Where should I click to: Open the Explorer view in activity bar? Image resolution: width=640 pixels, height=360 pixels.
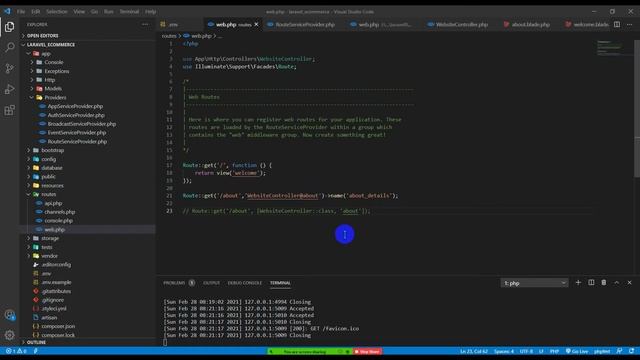tap(9, 27)
